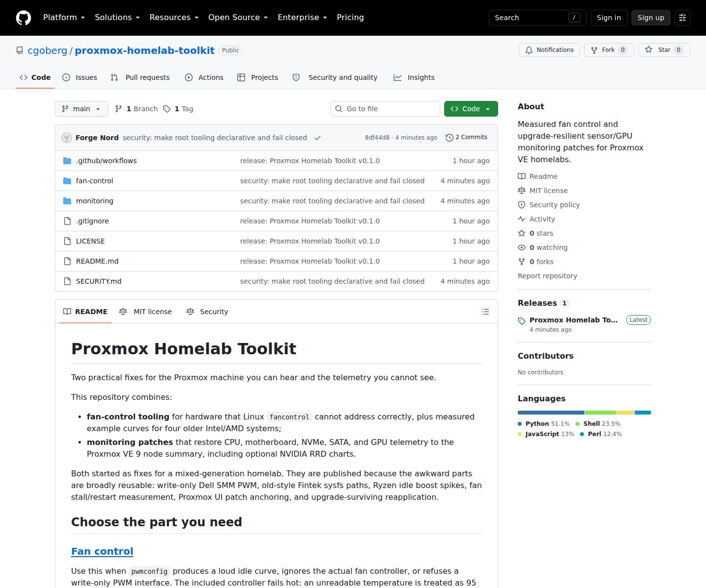Open the latest commit message link
The height and width of the screenshot is (588, 706).
coord(215,138)
